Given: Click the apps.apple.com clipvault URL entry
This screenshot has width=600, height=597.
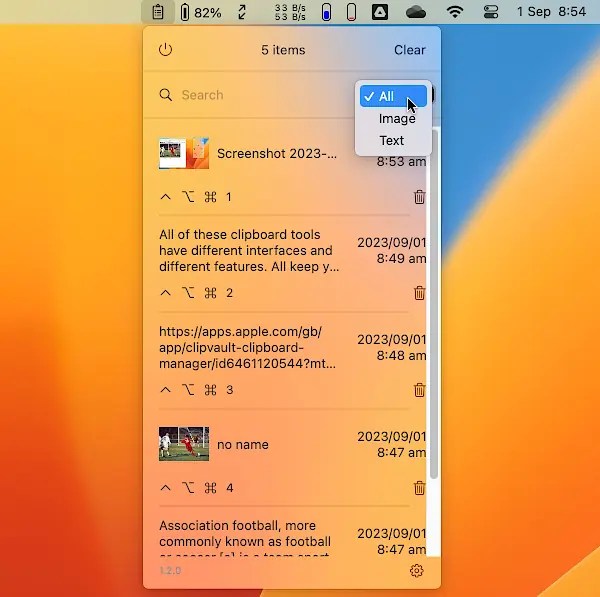Looking at the screenshot, I should [248, 347].
